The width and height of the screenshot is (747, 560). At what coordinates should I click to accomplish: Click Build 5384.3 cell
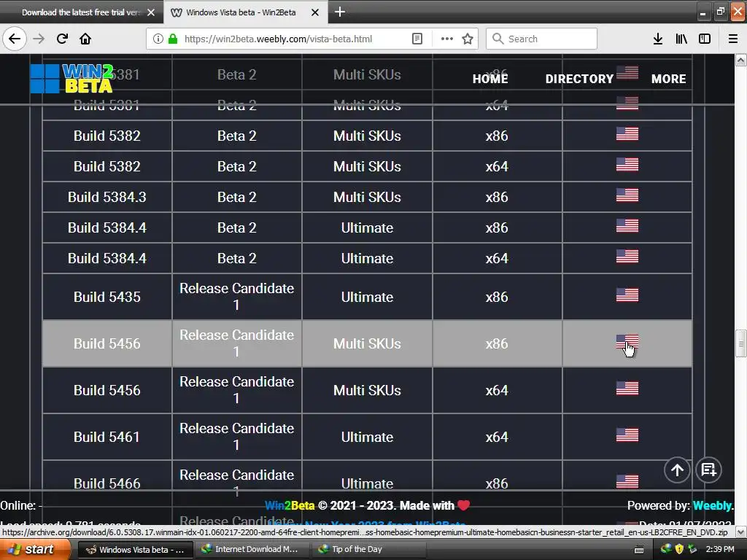(x=107, y=197)
